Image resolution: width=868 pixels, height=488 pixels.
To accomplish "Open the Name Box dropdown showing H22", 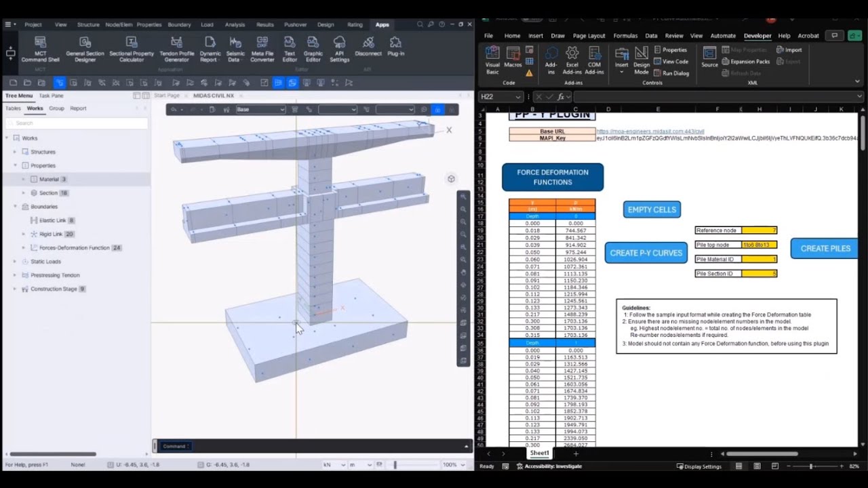I will click(519, 97).
